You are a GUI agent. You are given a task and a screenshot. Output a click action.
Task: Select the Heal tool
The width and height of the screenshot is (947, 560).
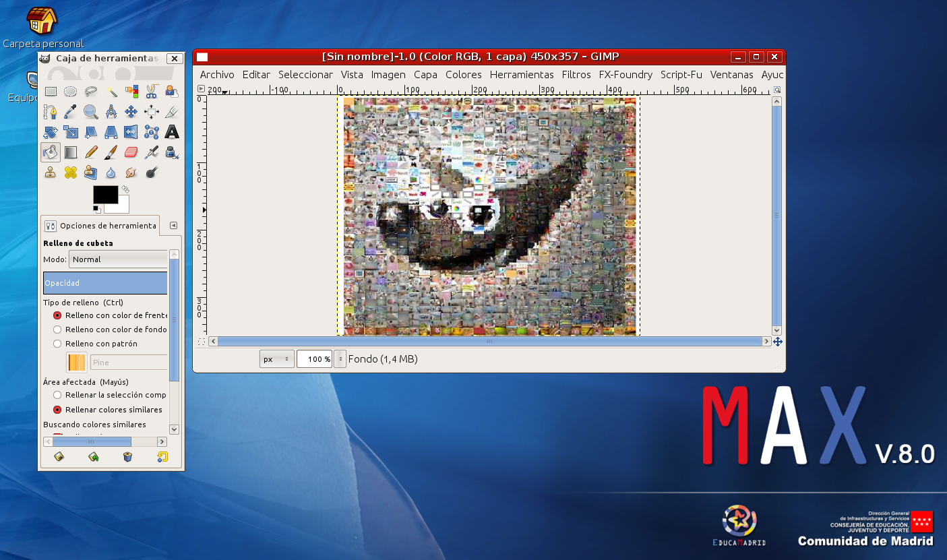tap(71, 173)
